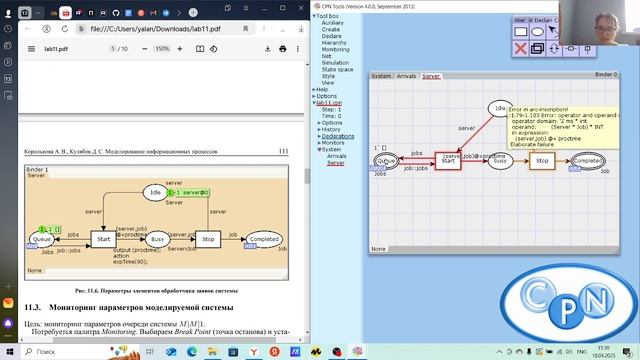Click the 'jobs' arc inscription text
The image size is (640, 360).
[416, 153]
